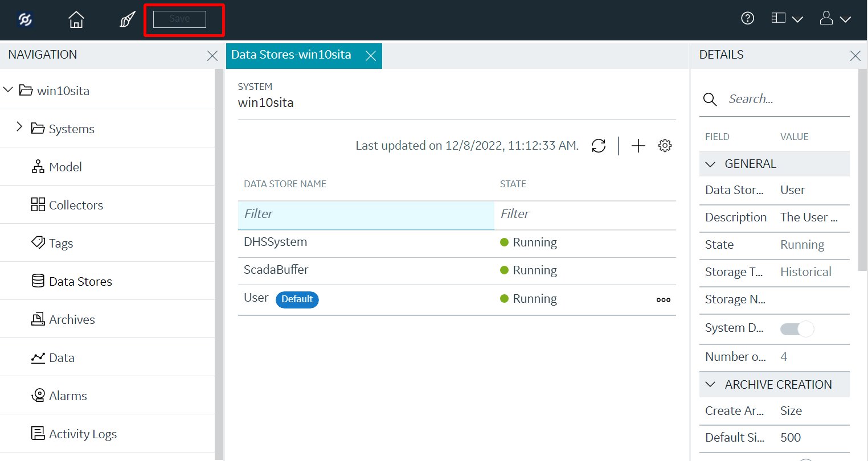Image resolution: width=868 pixels, height=461 pixels.
Task: Click the Activity Logs icon
Action: click(38, 433)
